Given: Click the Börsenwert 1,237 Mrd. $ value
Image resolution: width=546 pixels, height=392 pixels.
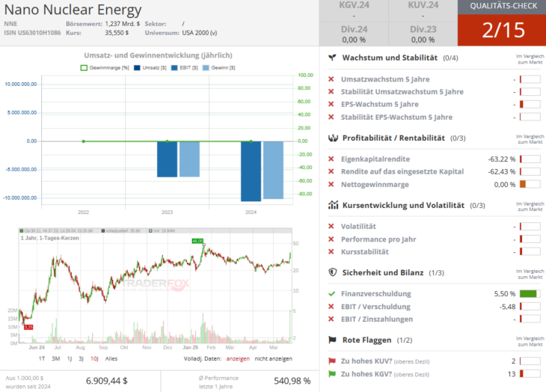Looking at the screenshot, I should tap(123, 24).
